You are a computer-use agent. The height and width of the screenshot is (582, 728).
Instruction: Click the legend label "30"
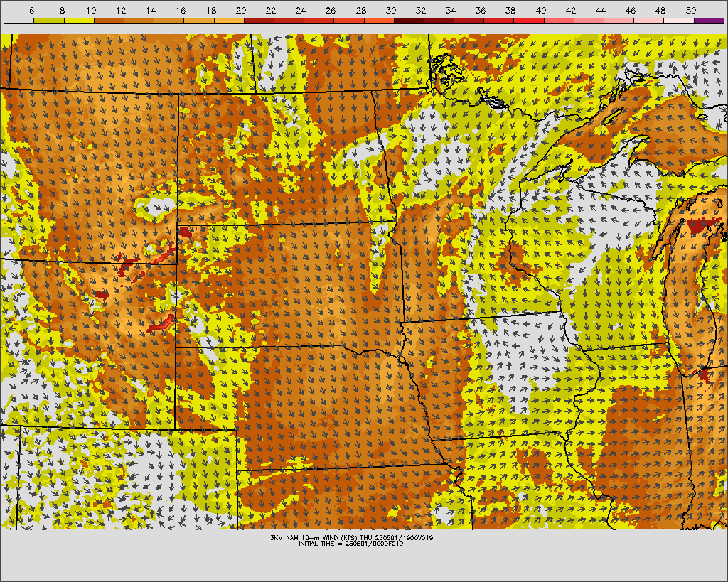(x=390, y=11)
